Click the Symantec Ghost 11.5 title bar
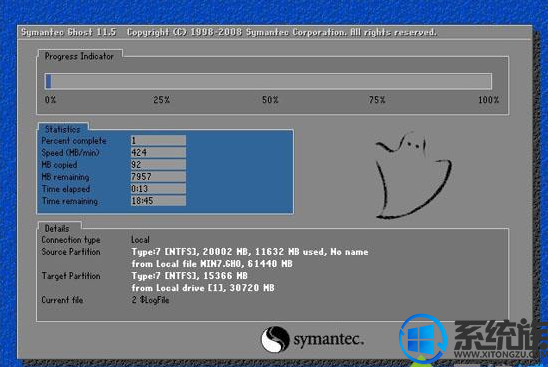This screenshot has width=548, height=367. click(x=274, y=32)
